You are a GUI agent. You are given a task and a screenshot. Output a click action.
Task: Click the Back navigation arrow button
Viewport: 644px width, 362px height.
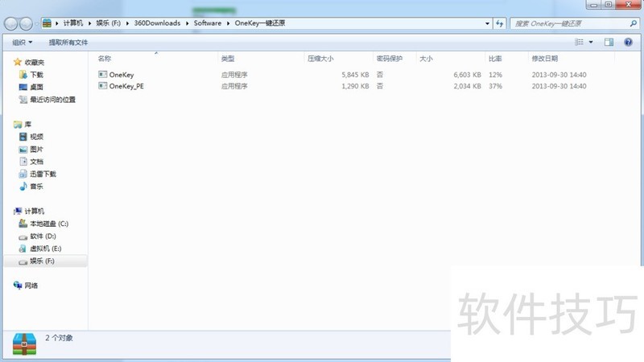tap(11, 23)
